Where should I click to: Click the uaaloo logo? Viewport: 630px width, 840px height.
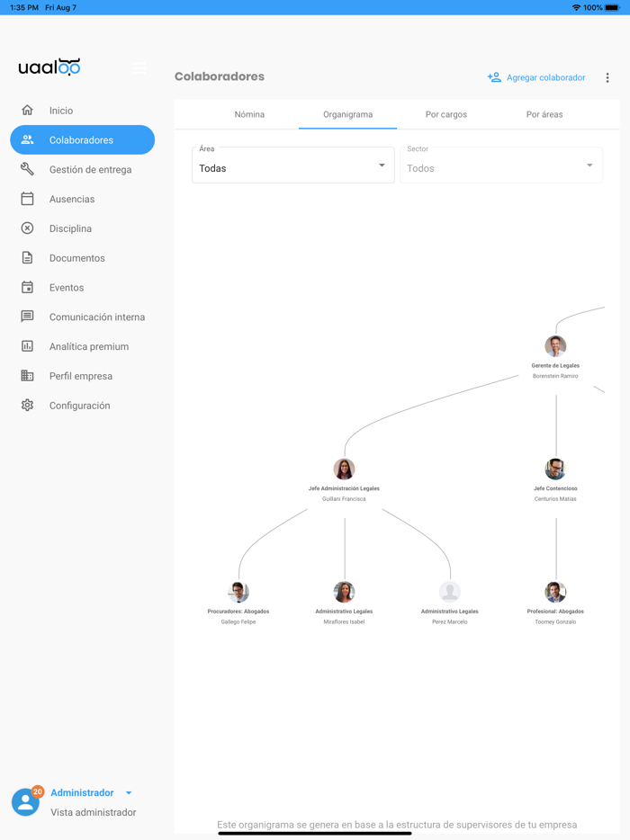pyautogui.click(x=49, y=67)
